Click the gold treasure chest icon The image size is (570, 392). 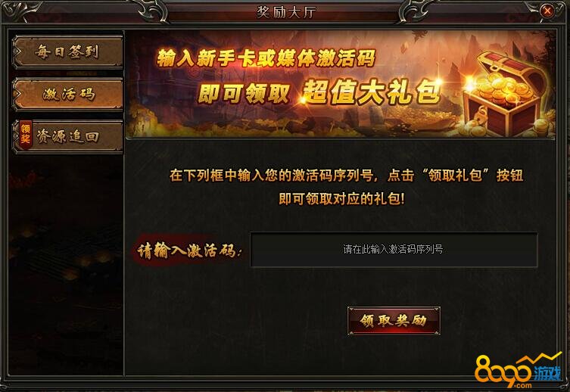(509, 95)
